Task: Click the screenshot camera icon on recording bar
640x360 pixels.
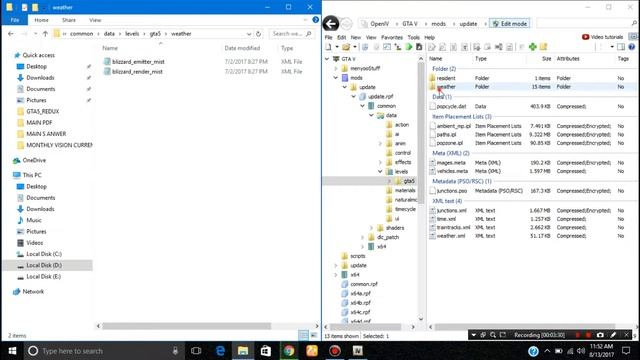Action: point(600,335)
